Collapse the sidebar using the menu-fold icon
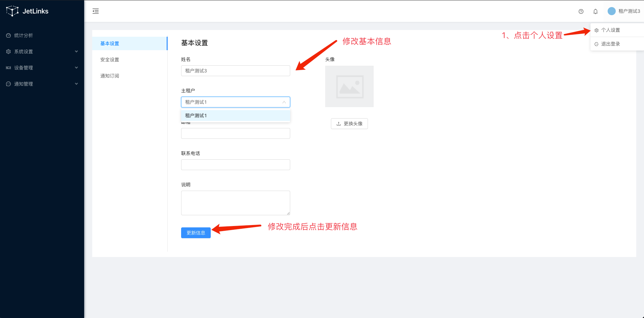This screenshot has width=644, height=318. (96, 11)
